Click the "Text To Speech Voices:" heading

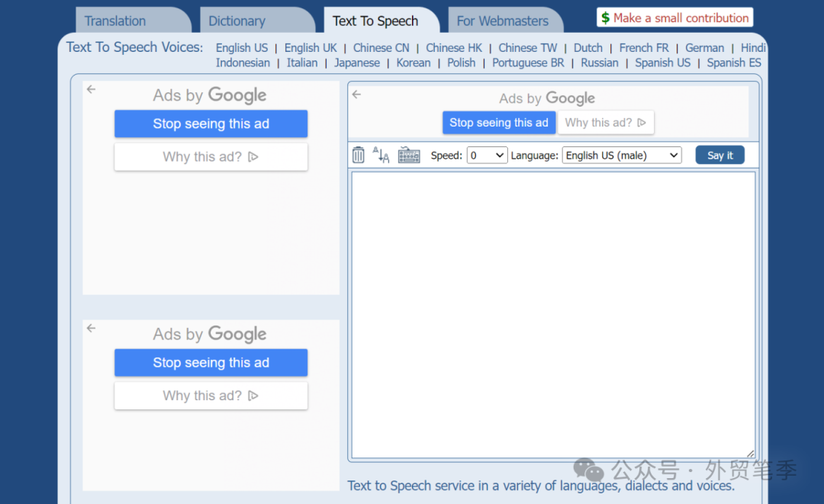(135, 47)
